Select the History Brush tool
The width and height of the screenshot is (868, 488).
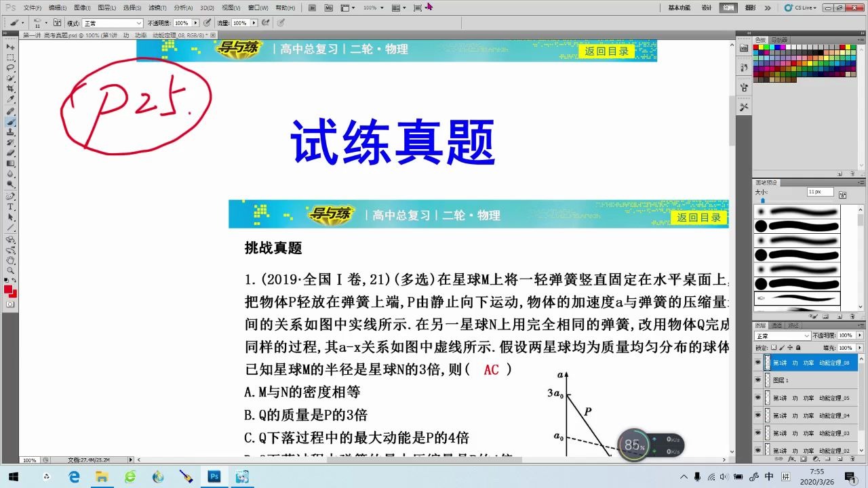tap(10, 143)
